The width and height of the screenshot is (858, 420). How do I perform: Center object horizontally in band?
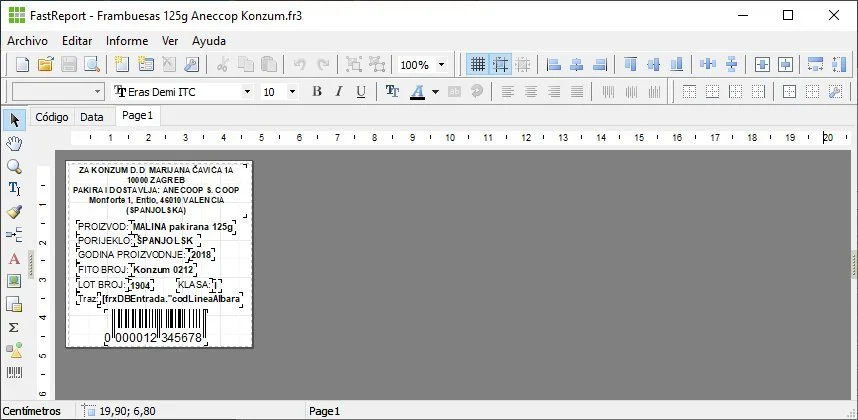coord(762,65)
